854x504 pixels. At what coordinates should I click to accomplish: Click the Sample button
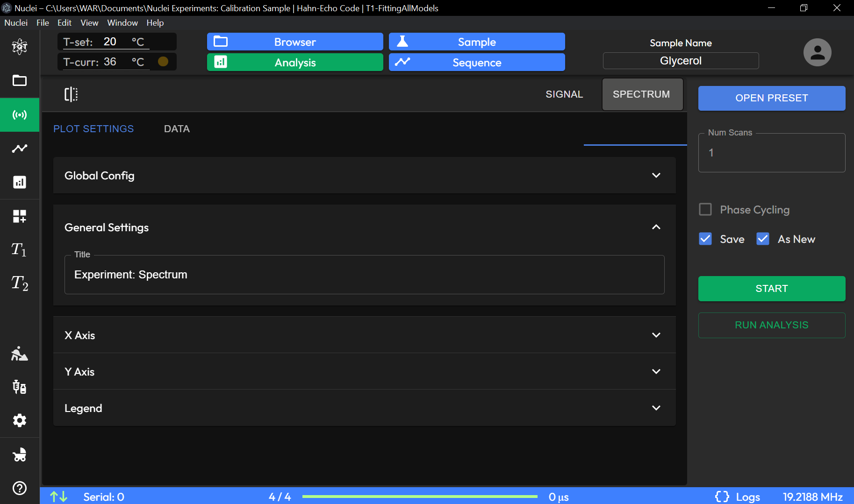[477, 42]
